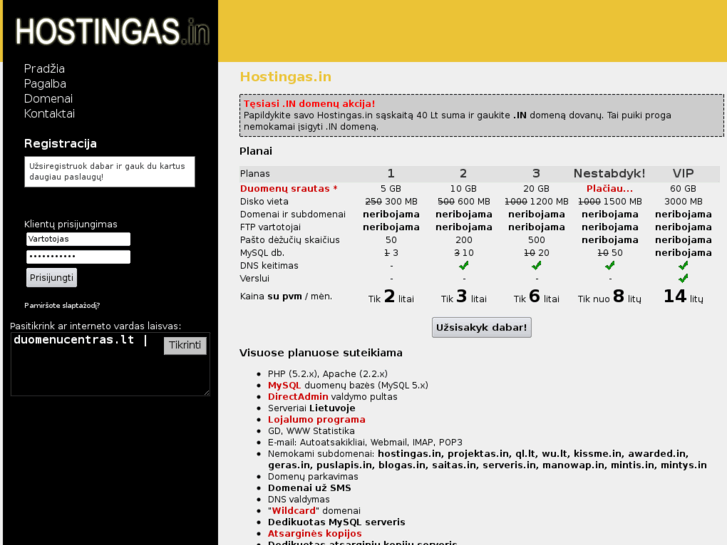Click the Serveriai Lietuvoje list item
Image resolution: width=727 pixels, height=545 pixels.
311,408
